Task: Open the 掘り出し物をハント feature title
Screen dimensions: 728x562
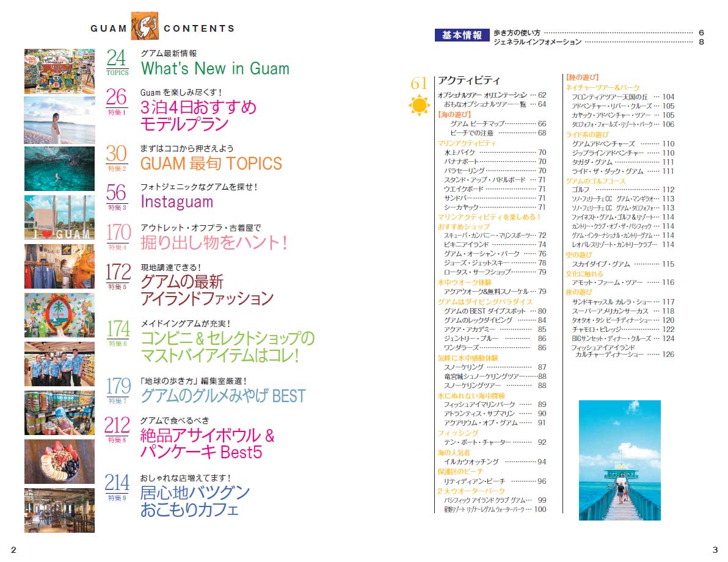Action: (214, 243)
